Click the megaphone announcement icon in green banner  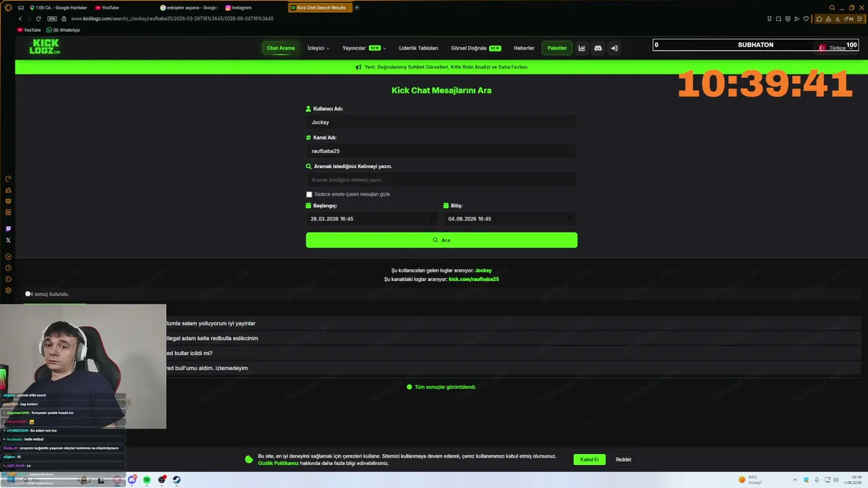[x=359, y=67]
